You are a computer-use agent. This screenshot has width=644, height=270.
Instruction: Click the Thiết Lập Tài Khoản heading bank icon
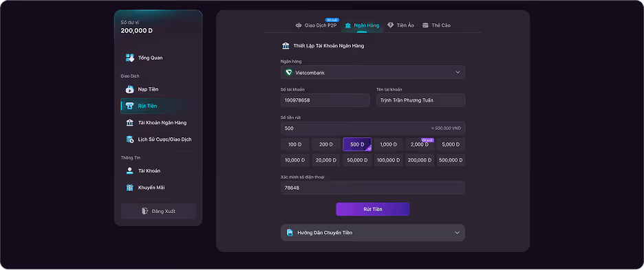pos(286,45)
